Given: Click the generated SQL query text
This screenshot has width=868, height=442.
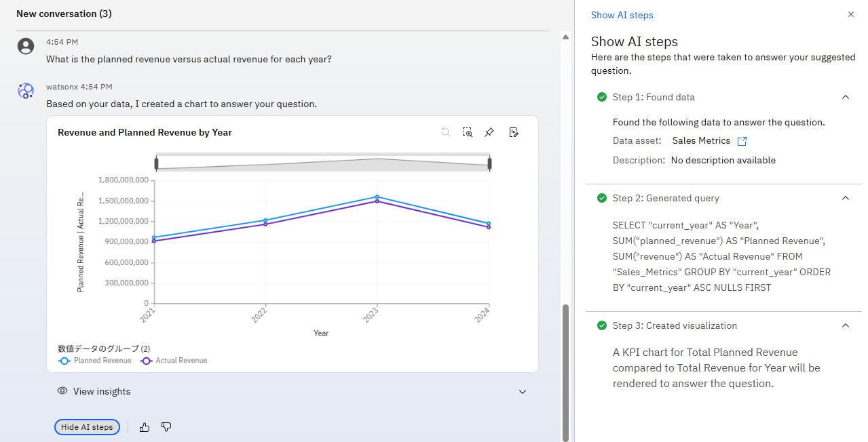Looking at the screenshot, I should (721, 256).
